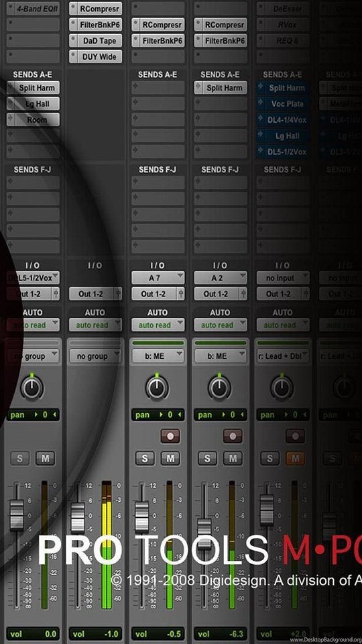Click the vol 0.0 level meter
This screenshot has height=644, width=362.
[44, 545]
